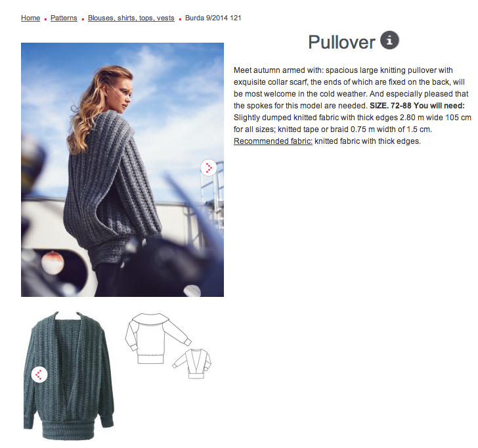Open the Patterns breadcrumb link
478x448 pixels.
(x=64, y=18)
